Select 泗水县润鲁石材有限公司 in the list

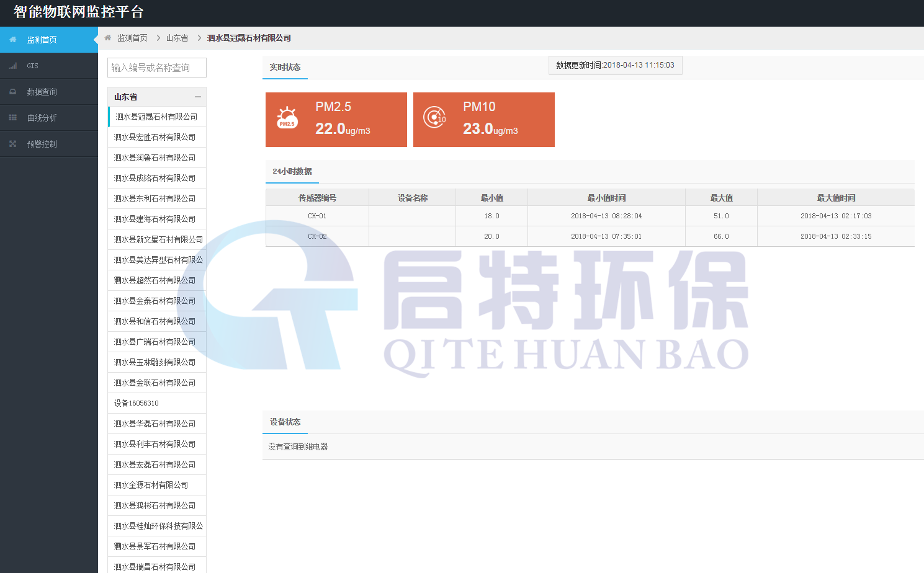coord(157,158)
